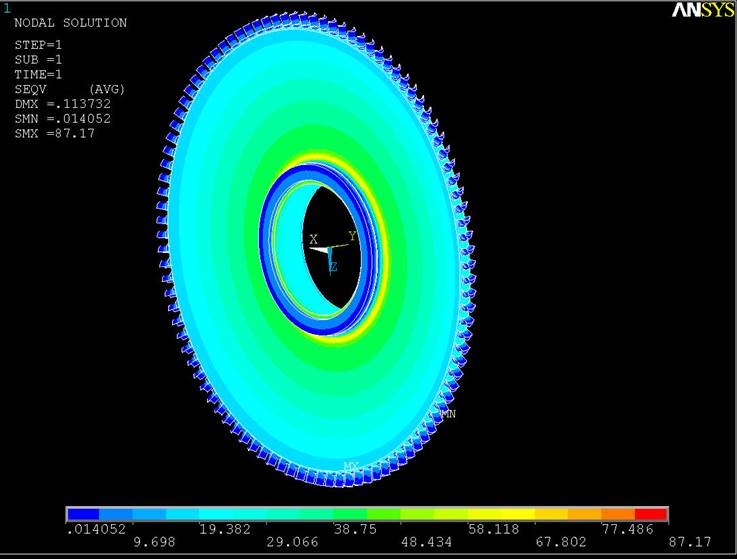
Task: Click the ANSYS logo in the corner
Action: click(x=703, y=11)
